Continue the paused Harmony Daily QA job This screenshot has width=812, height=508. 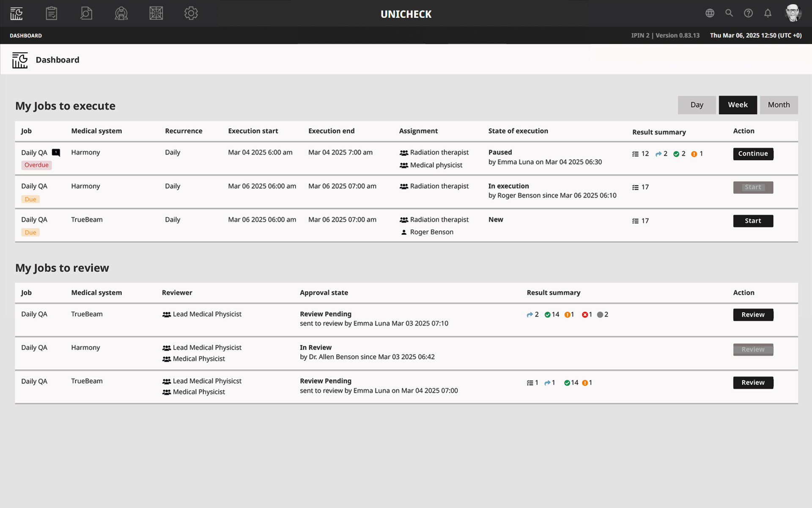753,154
